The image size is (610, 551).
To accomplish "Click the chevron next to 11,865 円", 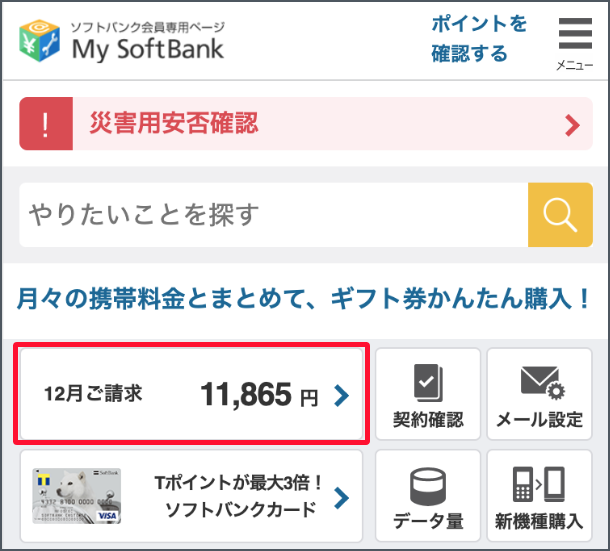I will click(x=342, y=396).
